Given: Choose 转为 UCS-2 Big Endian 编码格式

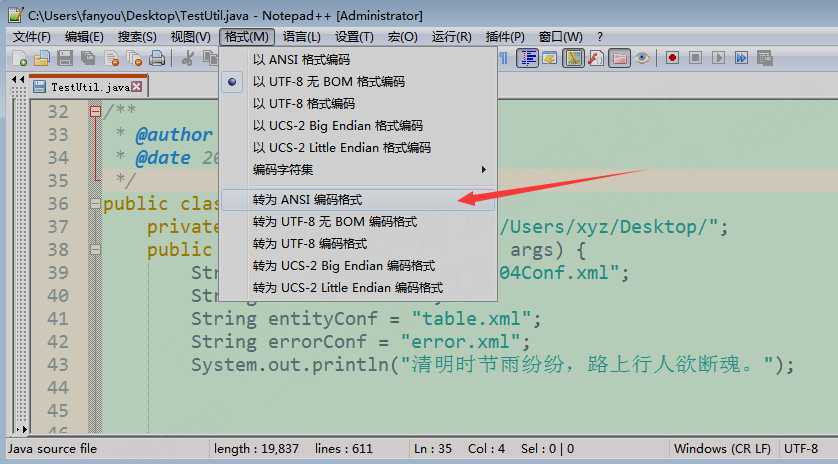Looking at the screenshot, I should pyautogui.click(x=358, y=266).
